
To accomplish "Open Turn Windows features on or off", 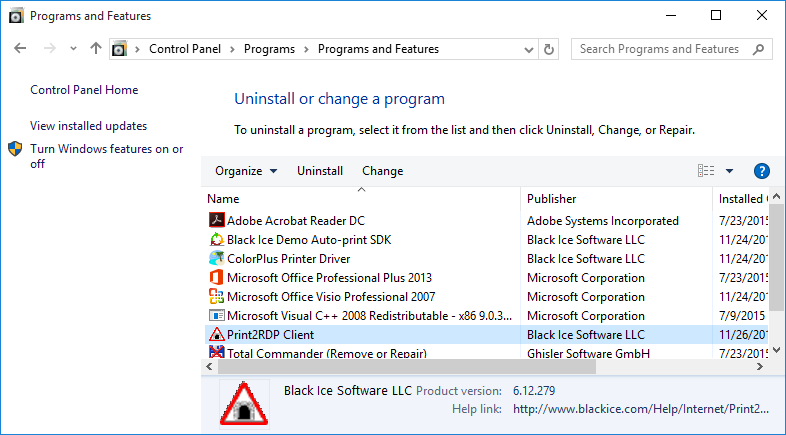I will coord(107,156).
